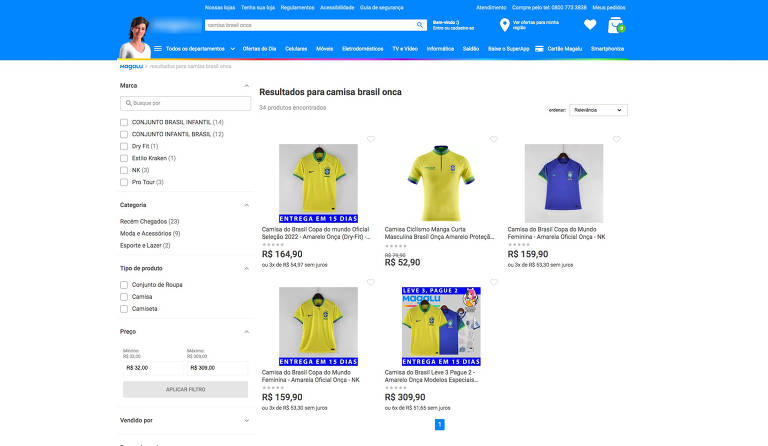
Task: Open Nossas lojas link
Action: pyautogui.click(x=220, y=8)
